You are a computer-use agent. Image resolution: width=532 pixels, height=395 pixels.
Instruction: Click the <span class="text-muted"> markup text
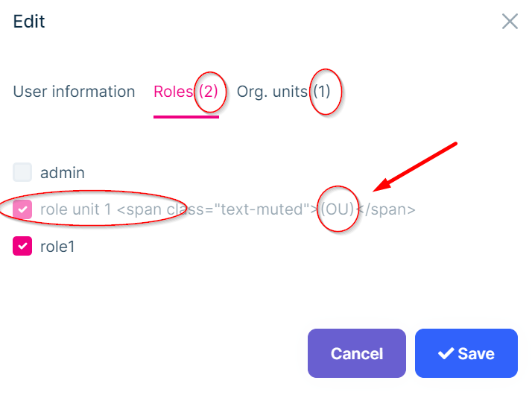point(216,209)
